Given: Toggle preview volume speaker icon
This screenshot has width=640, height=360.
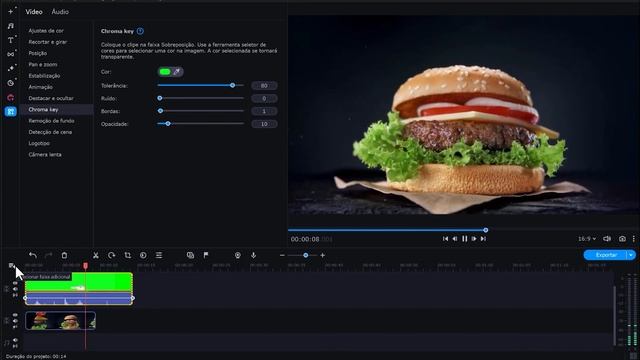Looking at the screenshot, I should tap(607, 239).
